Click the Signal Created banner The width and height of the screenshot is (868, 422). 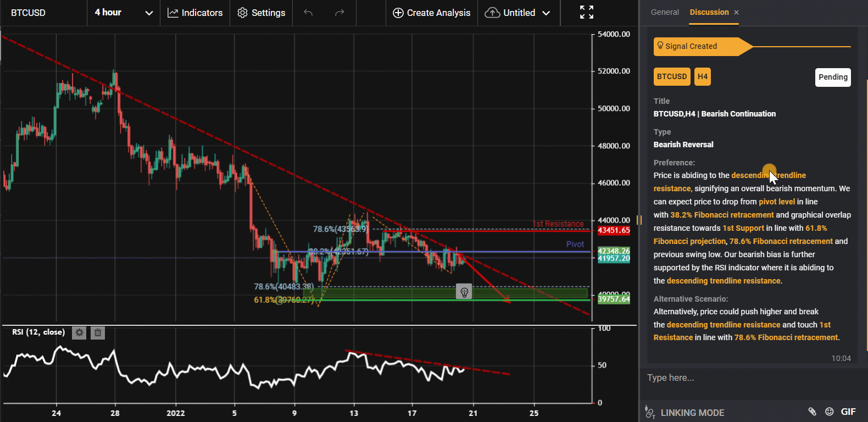tap(703, 46)
